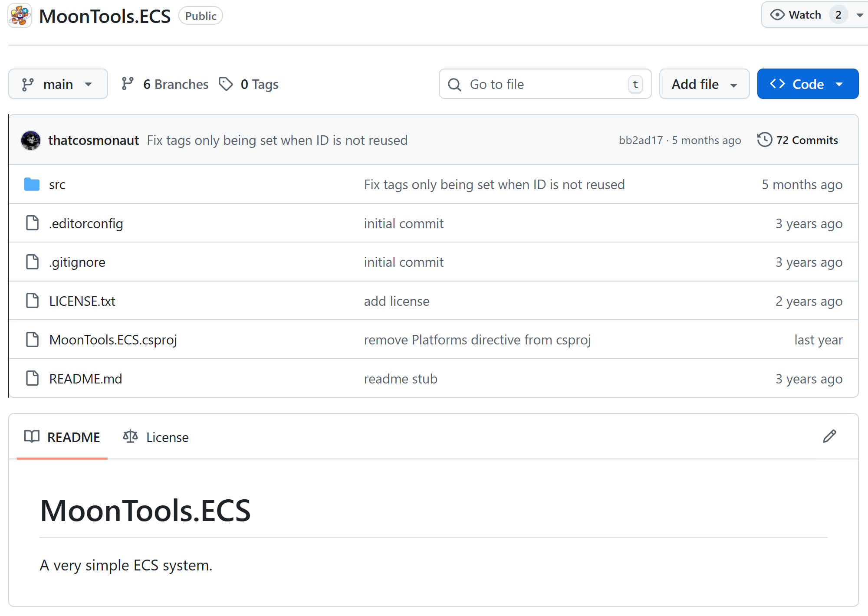Open the 72 Commits history link
Screen dimensions: 868x616
pyautogui.click(x=798, y=140)
